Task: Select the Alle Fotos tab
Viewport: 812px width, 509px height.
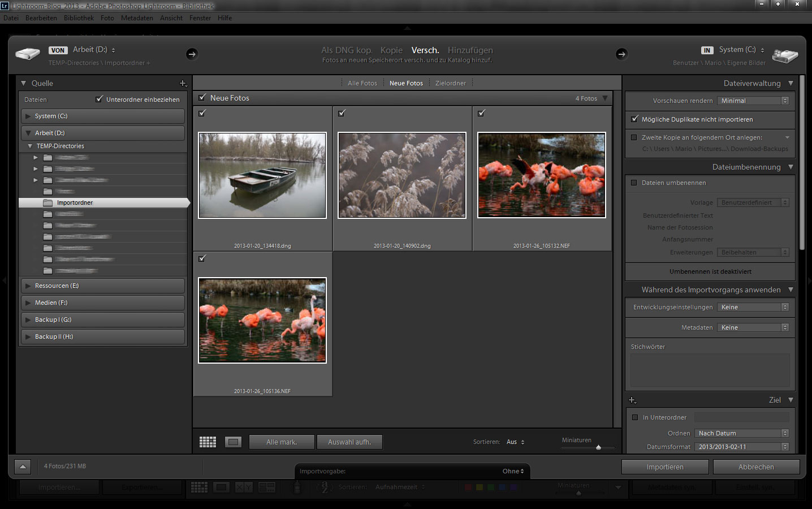Action: click(362, 83)
